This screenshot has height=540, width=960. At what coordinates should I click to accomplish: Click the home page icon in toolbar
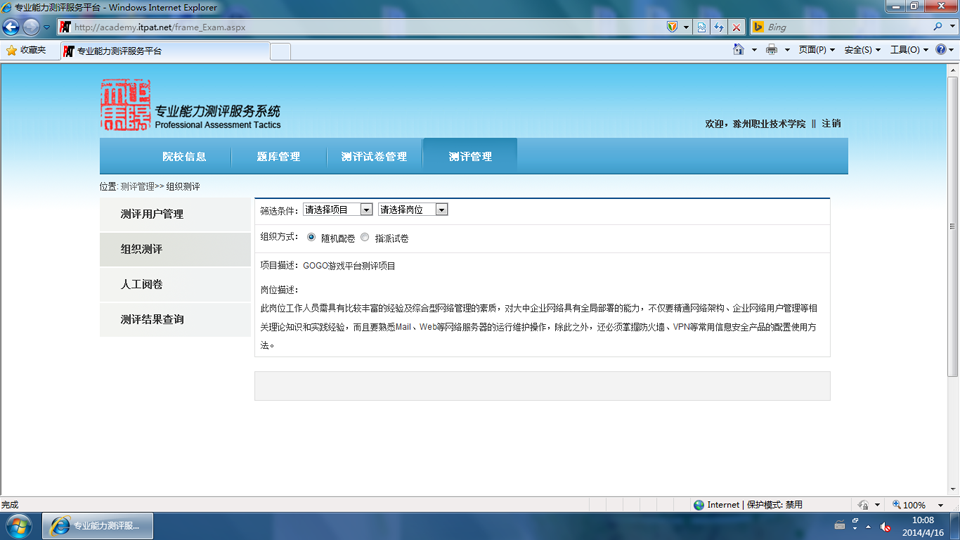tap(738, 50)
